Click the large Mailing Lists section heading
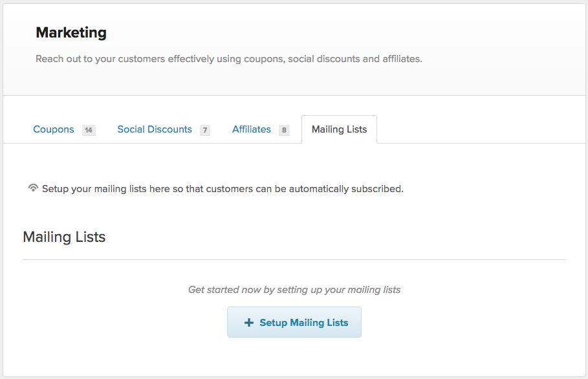 click(x=64, y=237)
